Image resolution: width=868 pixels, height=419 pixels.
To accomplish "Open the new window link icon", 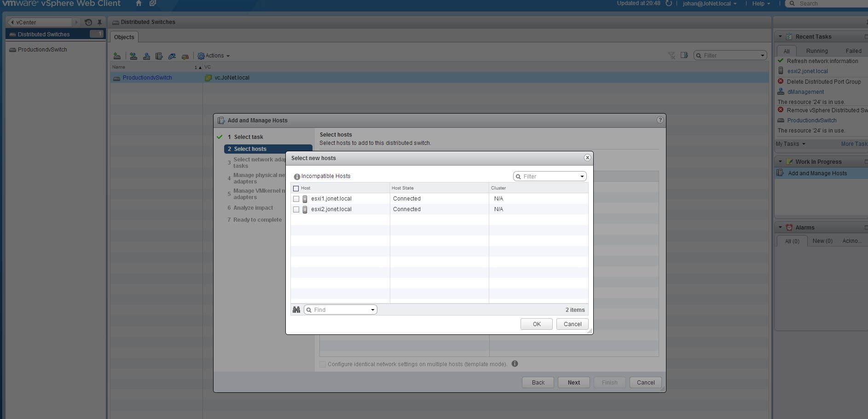I will point(152,3).
